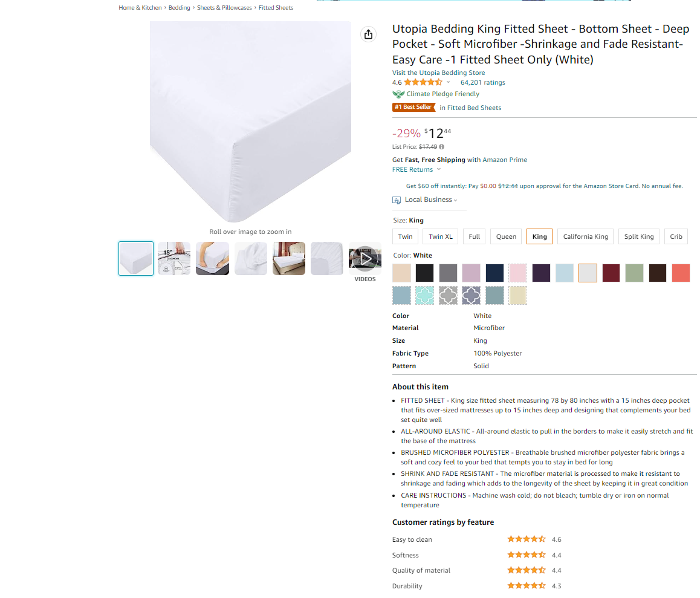Choose the California King size
This screenshot has height=598, width=700.
pos(585,236)
